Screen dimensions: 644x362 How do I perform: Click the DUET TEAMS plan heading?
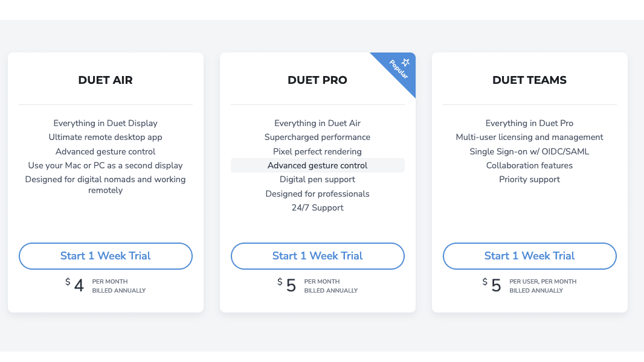point(529,80)
